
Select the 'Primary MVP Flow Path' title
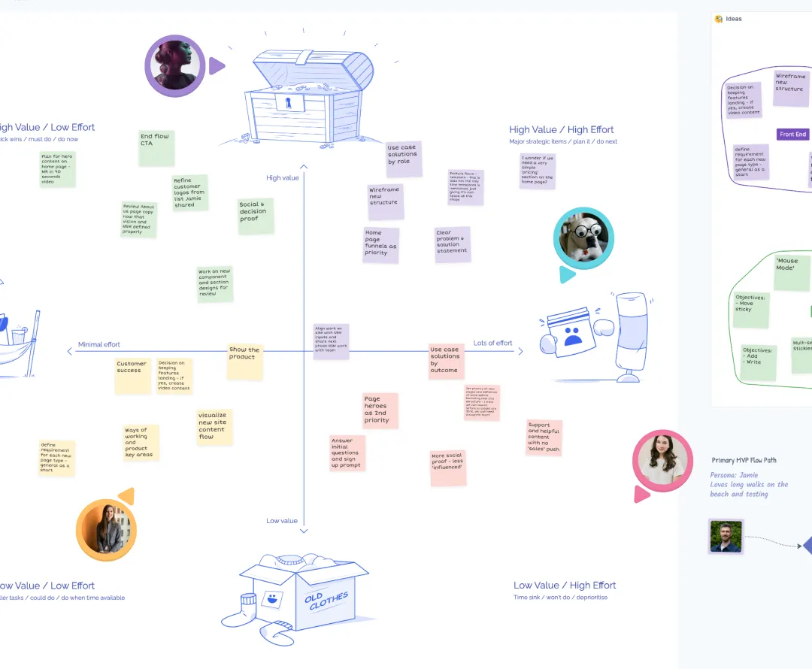pyautogui.click(x=744, y=460)
